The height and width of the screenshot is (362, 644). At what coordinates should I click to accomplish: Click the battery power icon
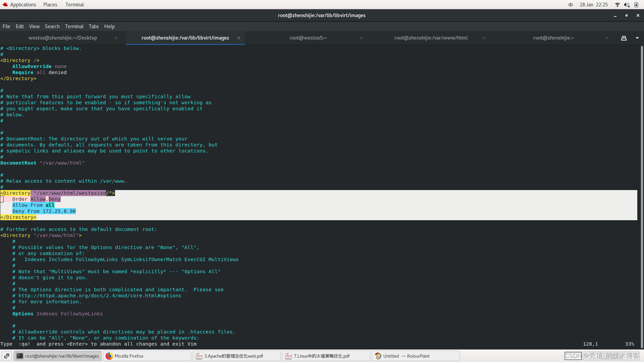pyautogui.click(x=636, y=5)
